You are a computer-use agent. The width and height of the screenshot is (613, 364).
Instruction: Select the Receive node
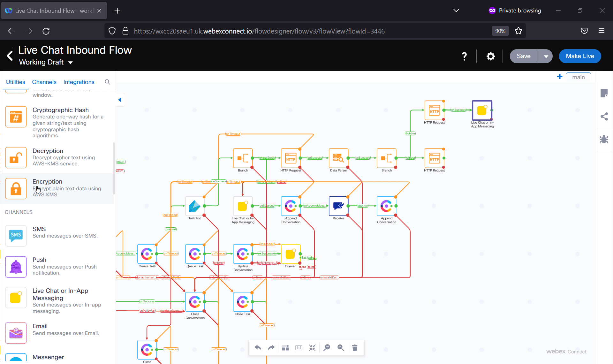[338, 206]
